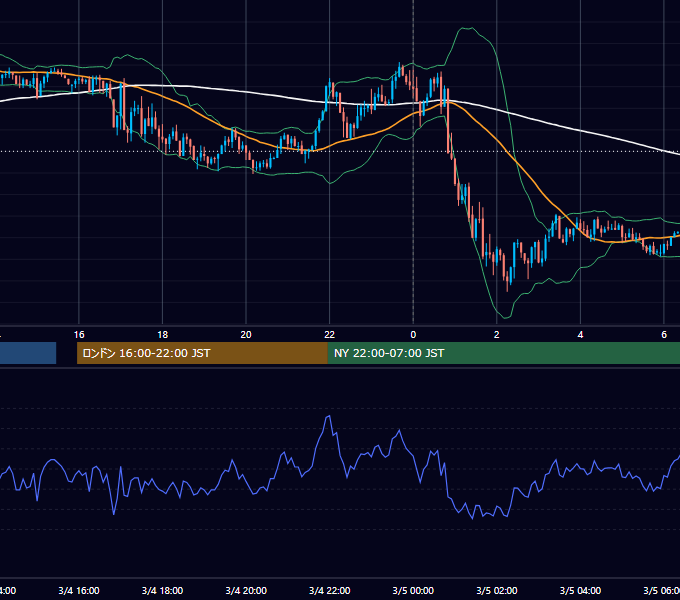Click the 3/4 18:00 time label
The image size is (680, 600).
(x=162, y=590)
